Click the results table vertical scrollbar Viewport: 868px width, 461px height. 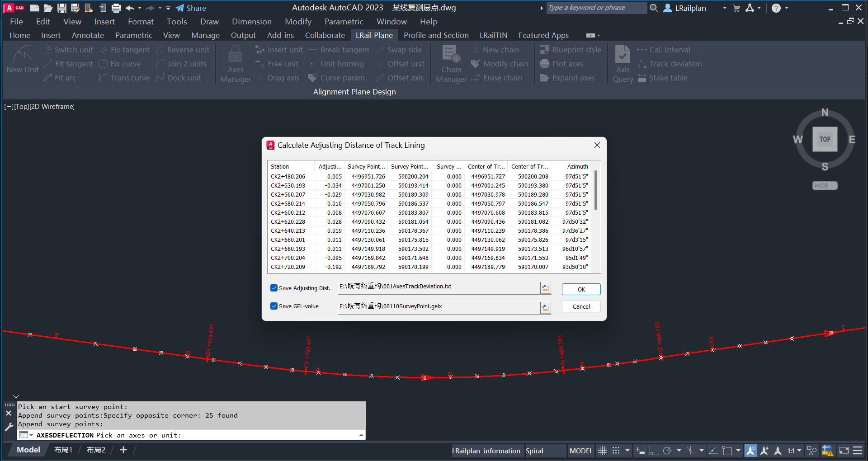[x=596, y=190]
